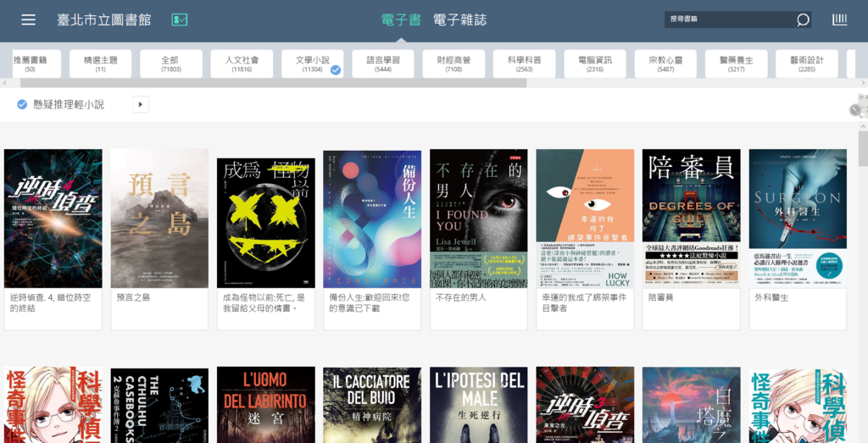Click left arrow of category scrollbar

click(x=4, y=83)
